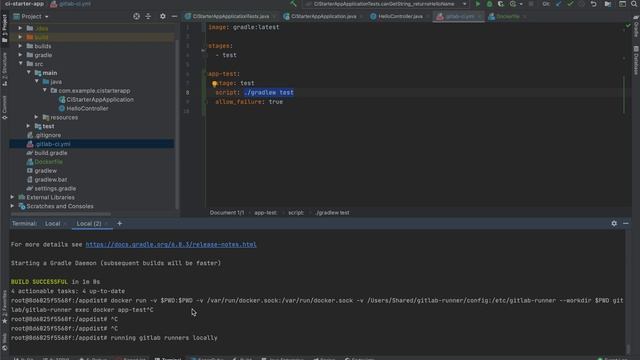Click the ci-starter-app project breadcrumb
The height and width of the screenshot is (360, 640).
(x=24, y=4)
